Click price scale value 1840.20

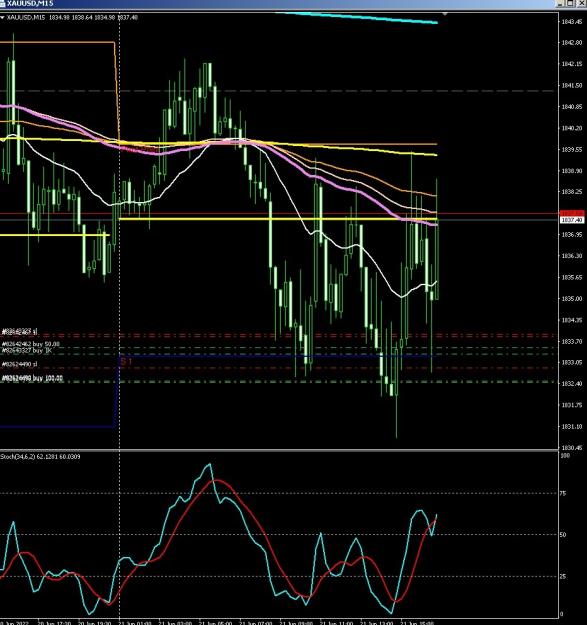(x=572, y=128)
